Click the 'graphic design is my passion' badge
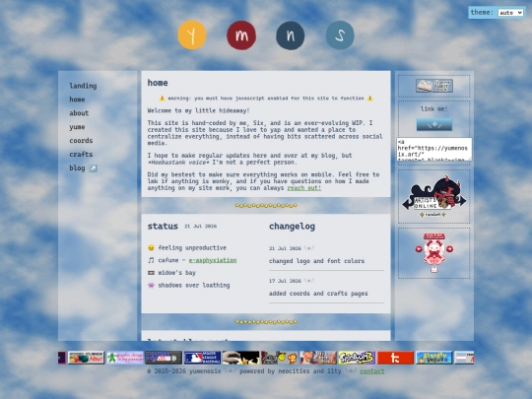This screenshot has width=532, height=399. coord(125,358)
